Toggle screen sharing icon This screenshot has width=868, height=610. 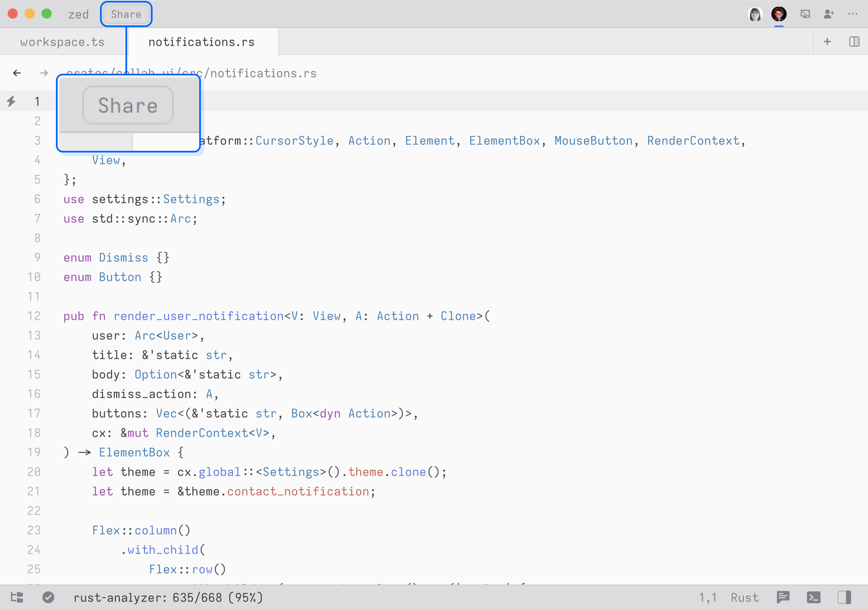(x=805, y=14)
